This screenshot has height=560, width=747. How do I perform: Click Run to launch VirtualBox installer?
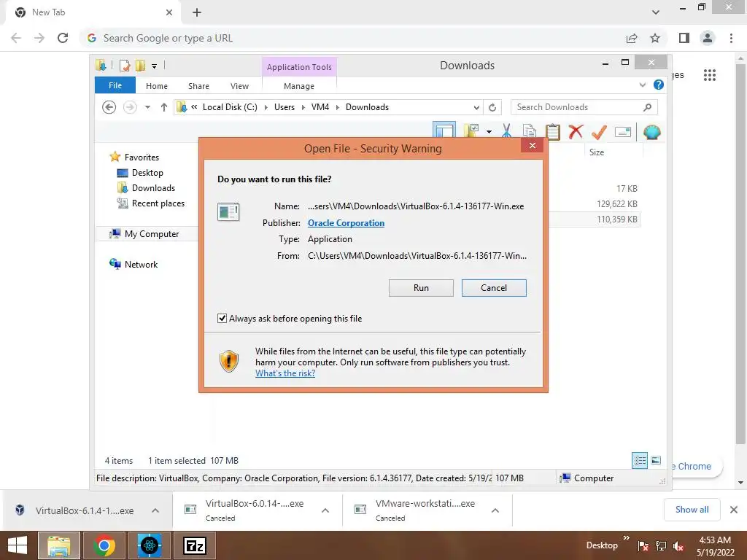421,288
